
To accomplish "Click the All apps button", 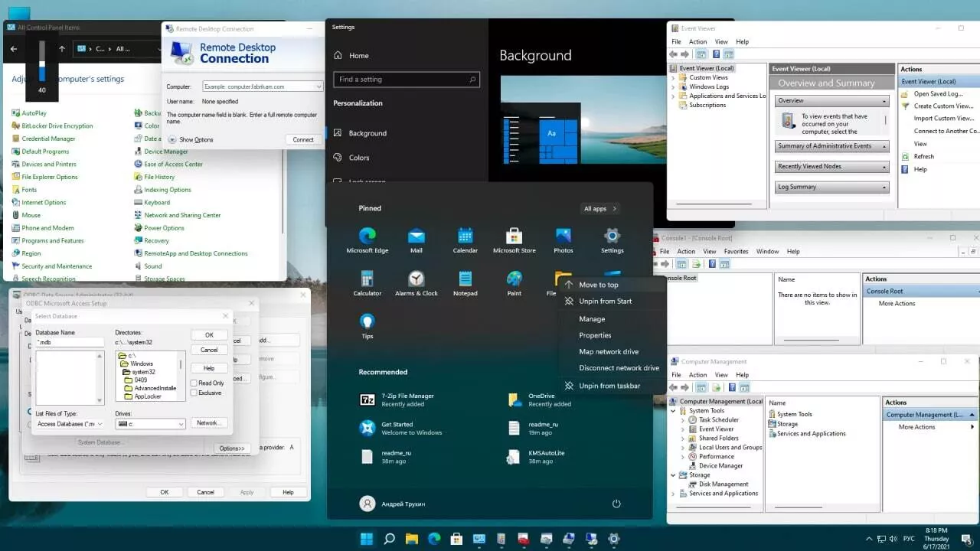I will [600, 208].
